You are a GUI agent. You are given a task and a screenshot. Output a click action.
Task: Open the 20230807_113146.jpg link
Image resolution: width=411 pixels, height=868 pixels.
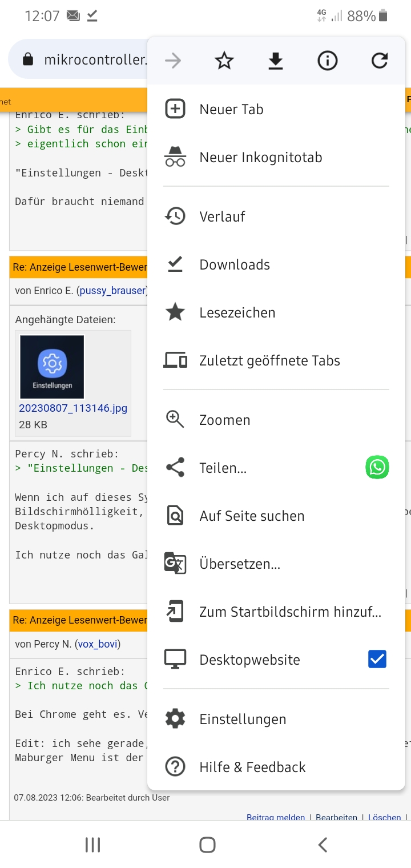tap(73, 408)
